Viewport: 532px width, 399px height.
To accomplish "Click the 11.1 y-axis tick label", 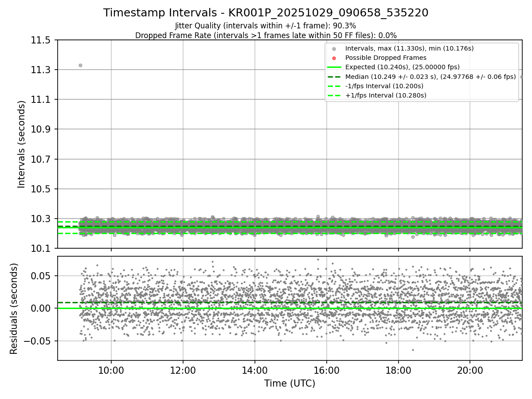I will [40, 99].
